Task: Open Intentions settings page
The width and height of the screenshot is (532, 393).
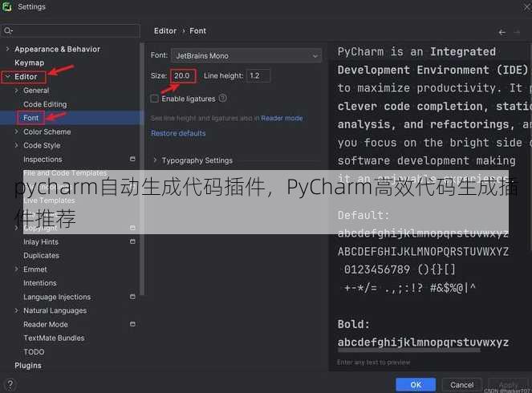Action: (x=39, y=283)
